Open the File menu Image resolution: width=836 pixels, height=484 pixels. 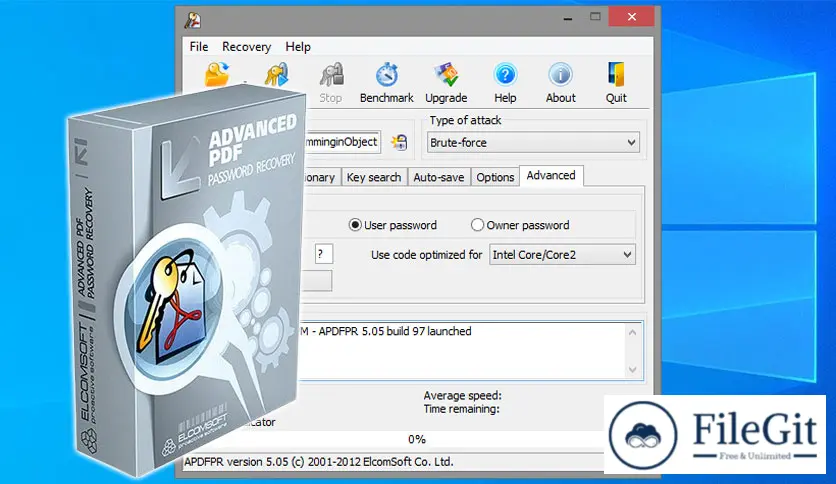click(199, 47)
